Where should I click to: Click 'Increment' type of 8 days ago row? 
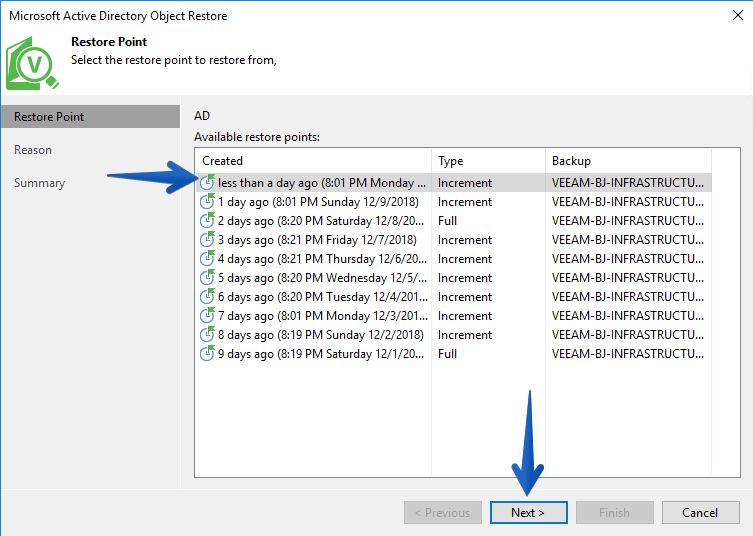[464, 335]
